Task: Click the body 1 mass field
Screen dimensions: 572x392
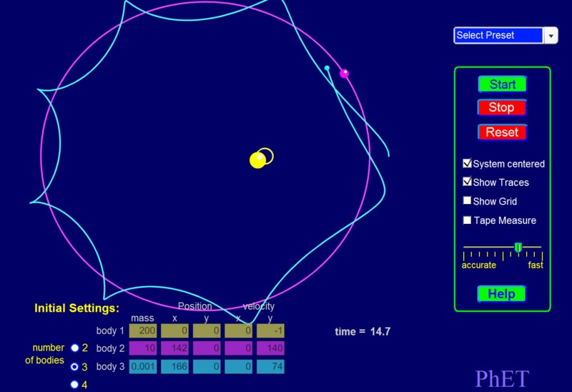Action: click(x=143, y=330)
